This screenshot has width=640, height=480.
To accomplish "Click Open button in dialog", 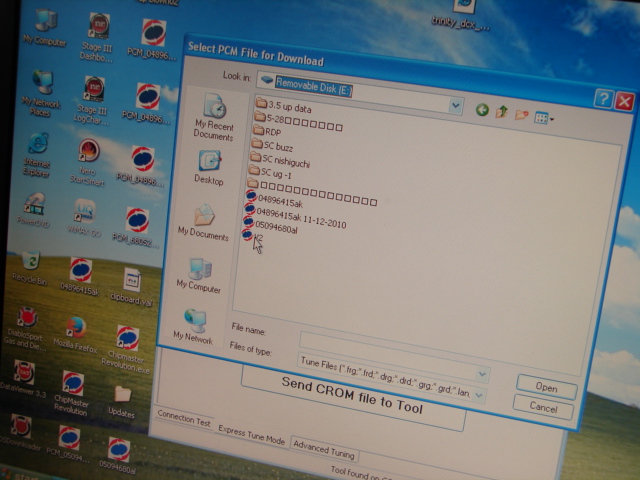I will pos(546,387).
